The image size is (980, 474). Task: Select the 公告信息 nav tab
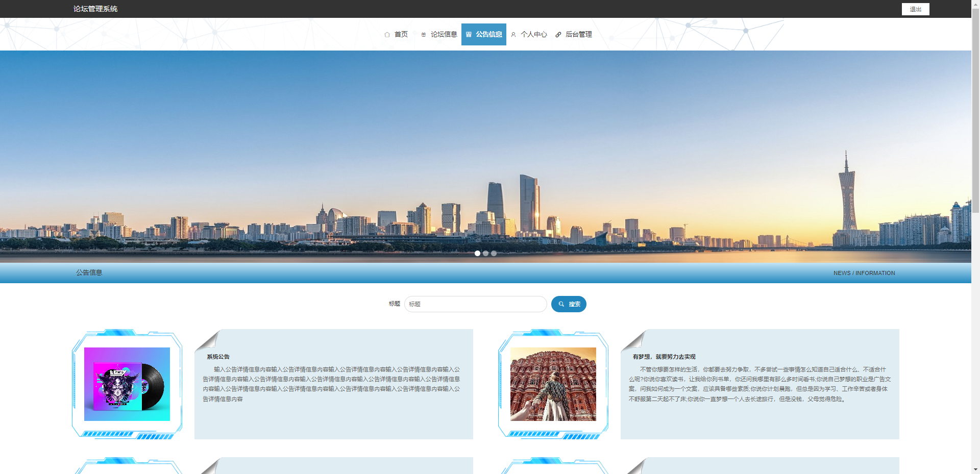[484, 34]
